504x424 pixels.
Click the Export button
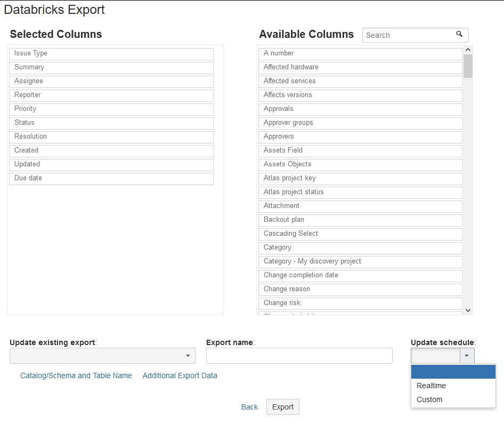point(282,407)
